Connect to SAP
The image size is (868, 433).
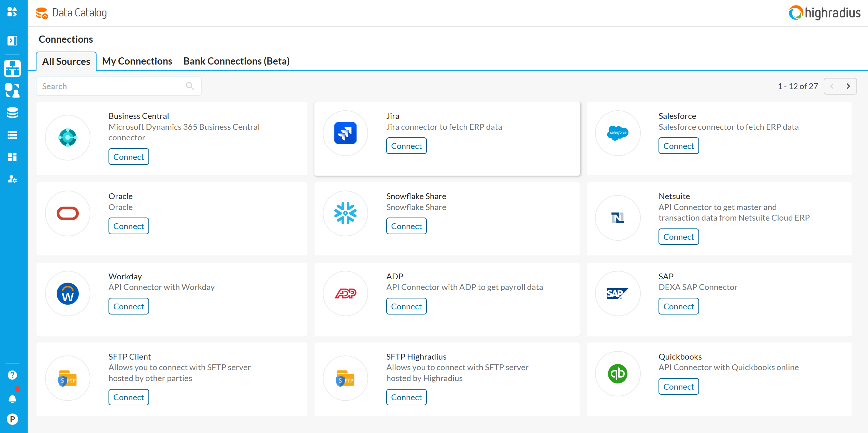[679, 306]
